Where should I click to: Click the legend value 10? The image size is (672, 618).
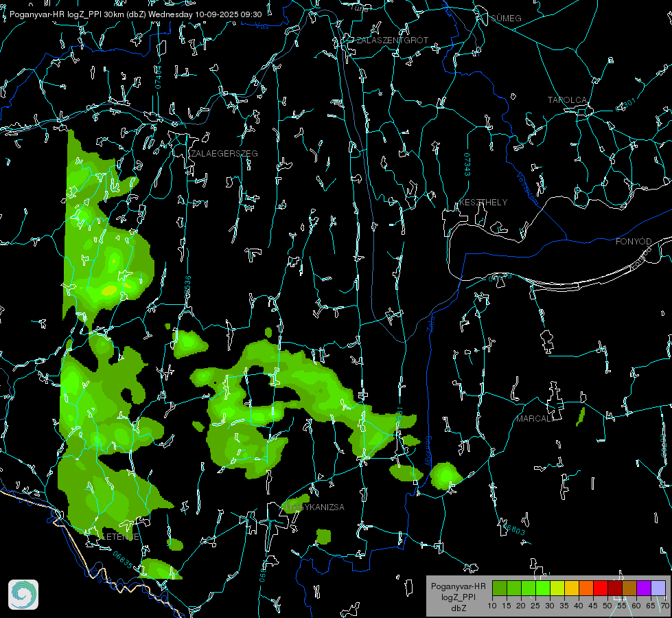click(492, 606)
